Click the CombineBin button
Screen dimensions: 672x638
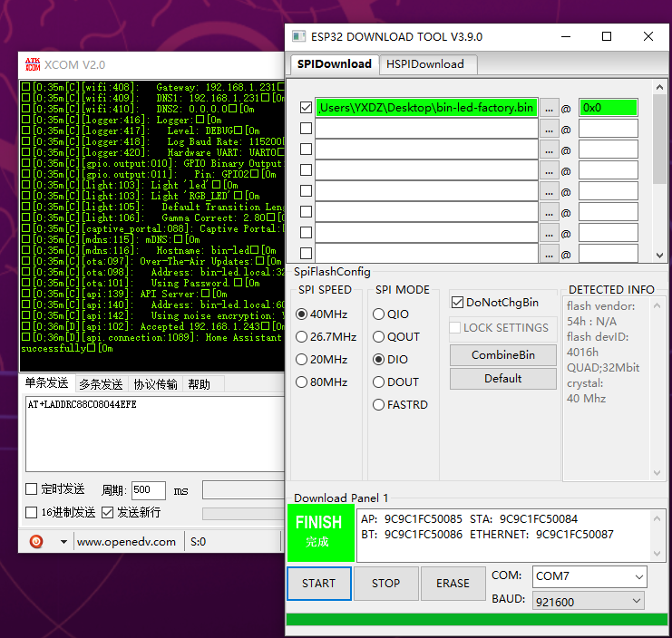pyautogui.click(x=503, y=355)
